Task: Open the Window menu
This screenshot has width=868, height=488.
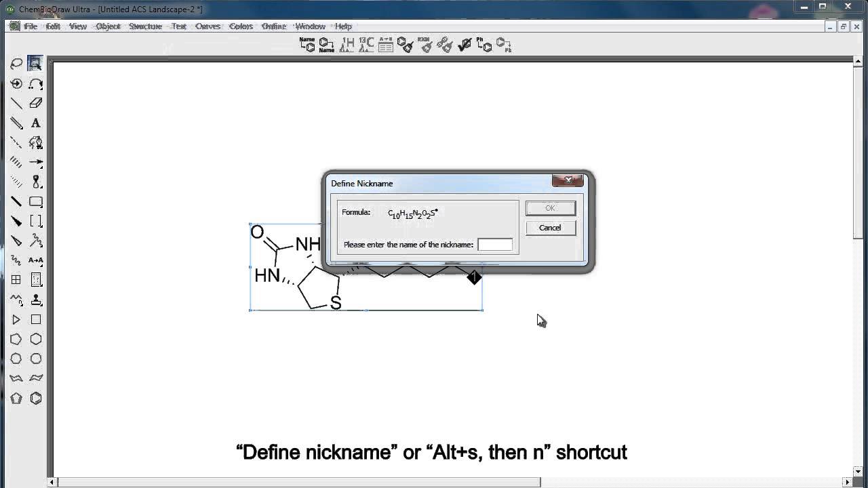Action: (x=311, y=26)
